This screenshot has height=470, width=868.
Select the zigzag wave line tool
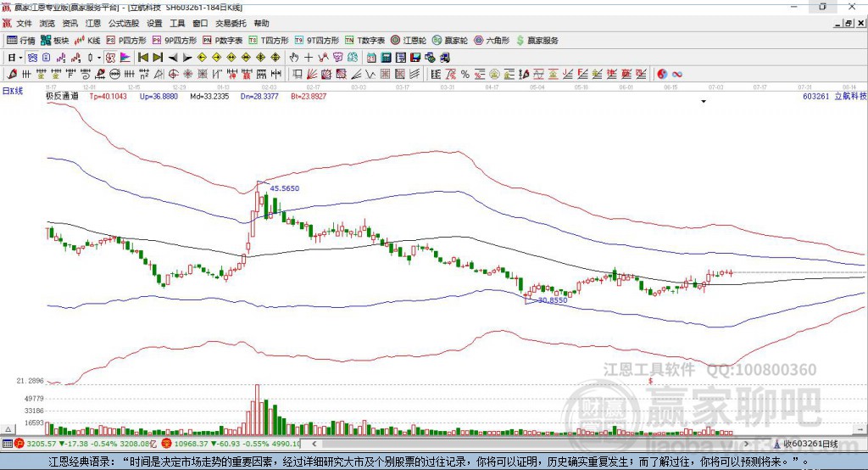pos(370,74)
